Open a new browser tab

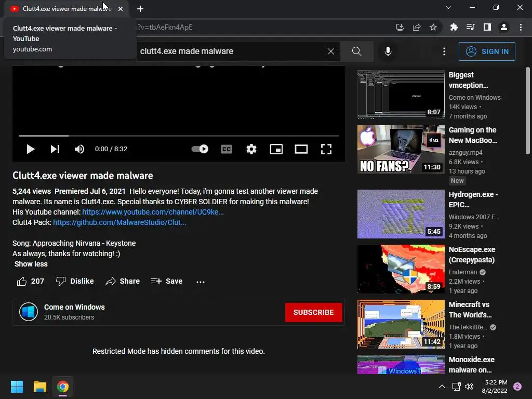point(140,9)
